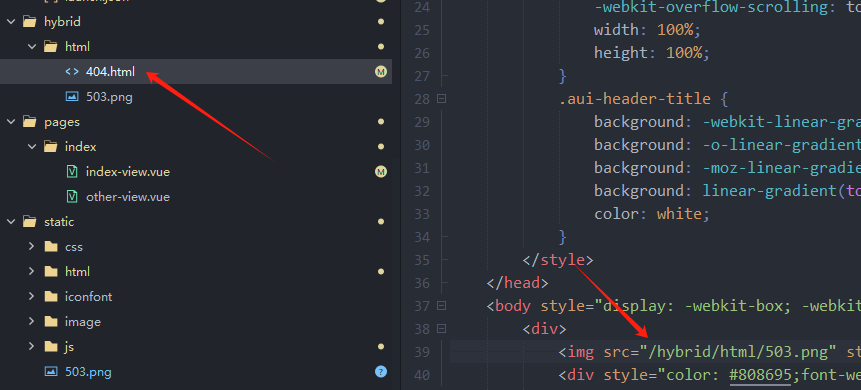Click the blue question badge on root 503.png
This screenshot has height=390, width=861.
point(381,372)
